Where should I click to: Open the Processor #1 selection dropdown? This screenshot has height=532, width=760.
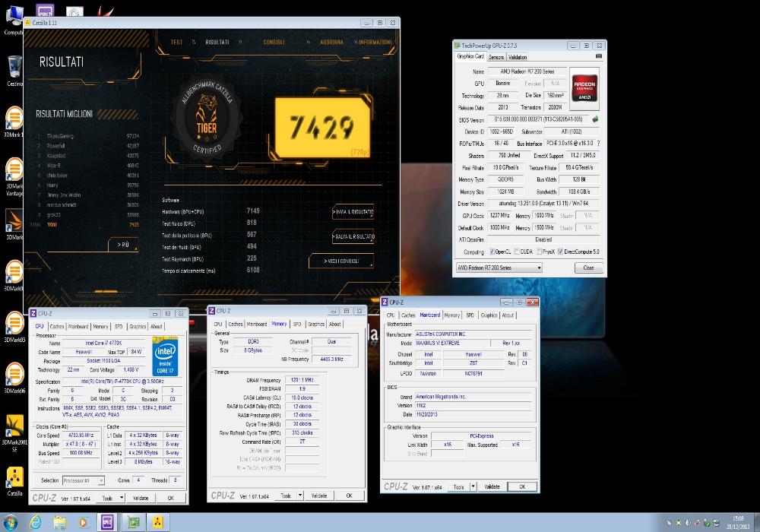point(83,480)
